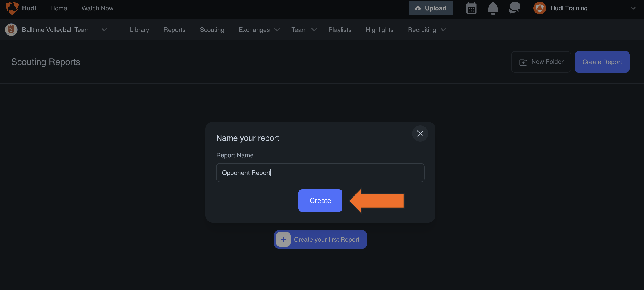Open Watch Now page
Viewport: 644px width, 290px height.
(98, 8)
